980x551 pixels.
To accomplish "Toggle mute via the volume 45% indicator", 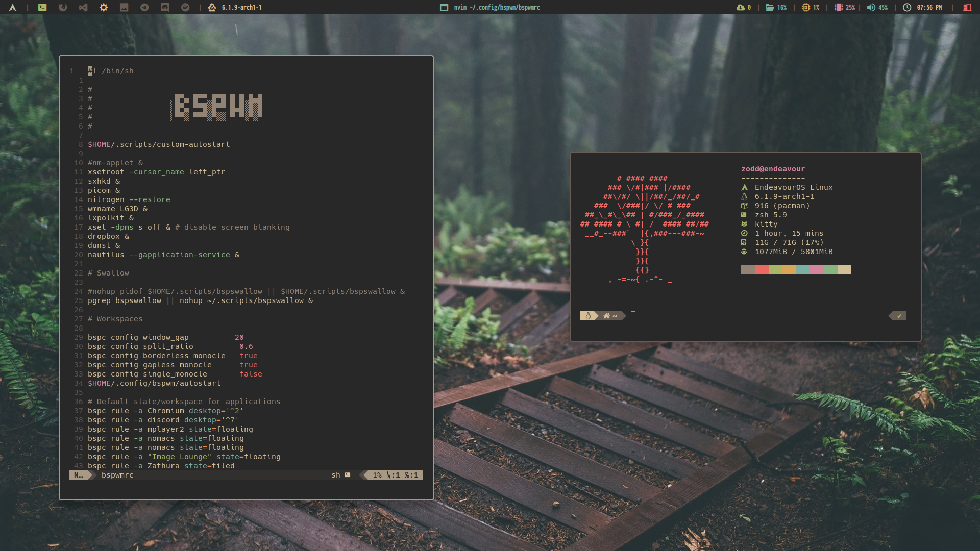I will point(877,7).
